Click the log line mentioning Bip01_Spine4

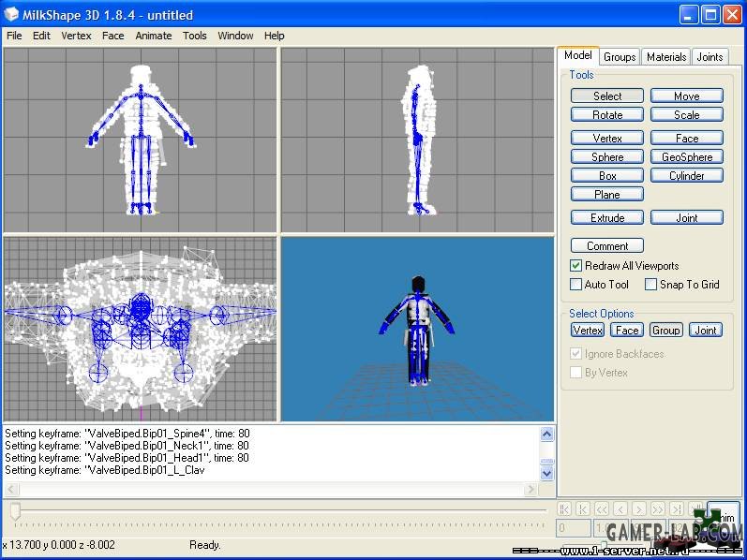click(127, 434)
